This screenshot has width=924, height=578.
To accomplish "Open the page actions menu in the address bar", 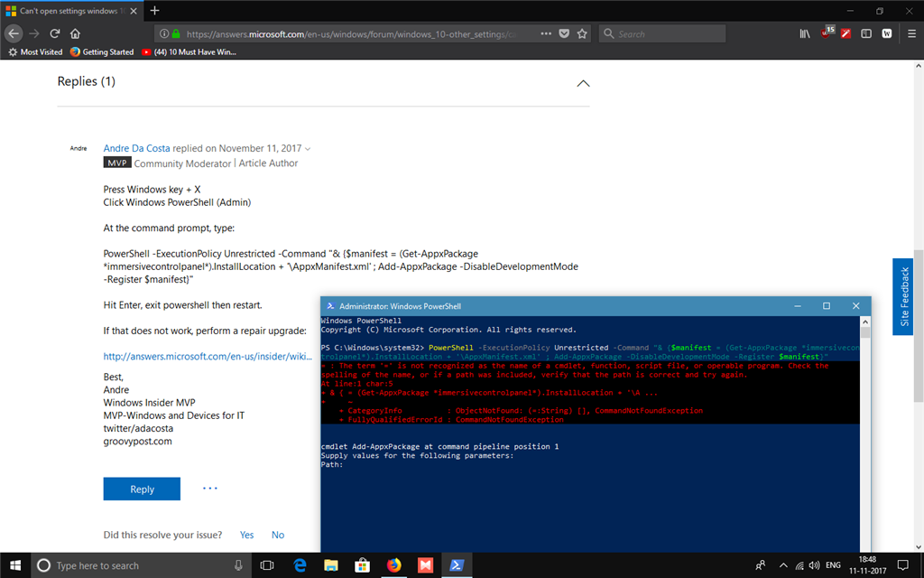I will [x=546, y=33].
